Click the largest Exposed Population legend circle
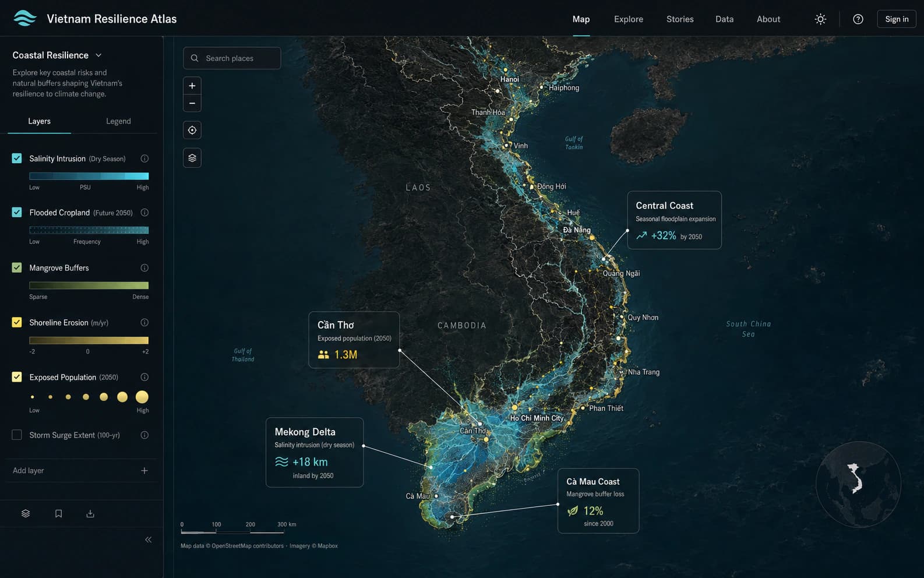Viewport: 924px width, 578px height. [x=142, y=397]
